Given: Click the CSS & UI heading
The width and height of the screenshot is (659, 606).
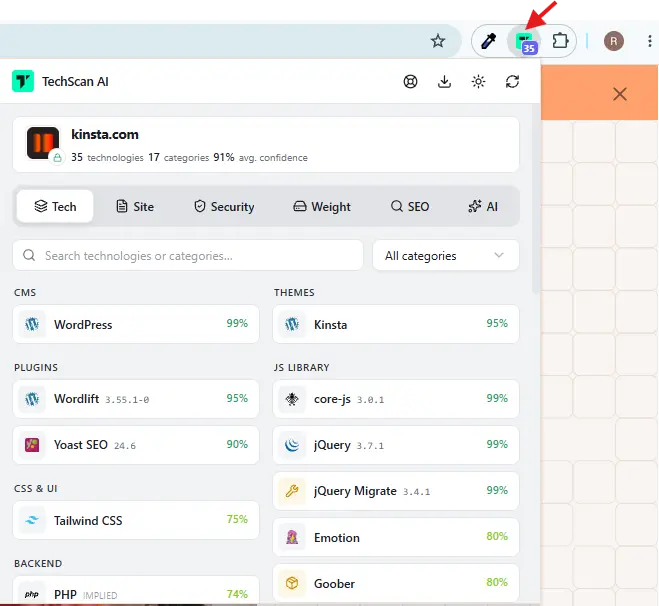Looking at the screenshot, I should (x=35, y=488).
